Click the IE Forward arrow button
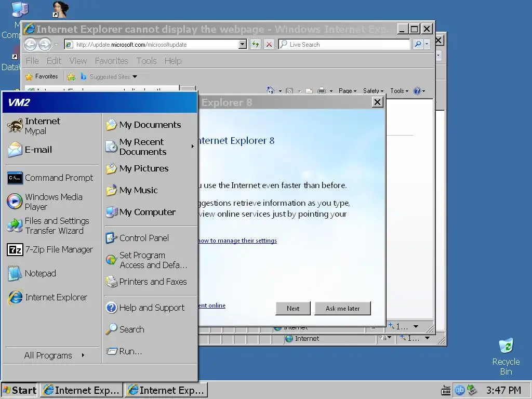Viewport: 532px width, 399px height. (x=45, y=45)
